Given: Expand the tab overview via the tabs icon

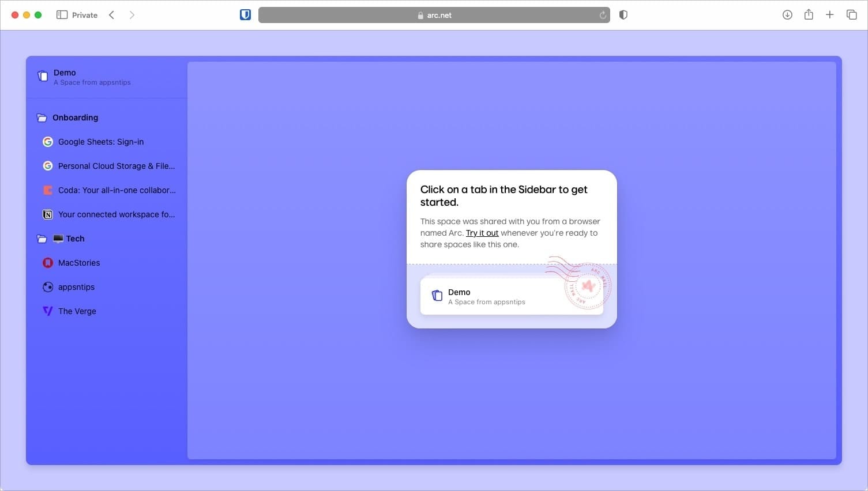Looking at the screenshot, I should (x=851, y=14).
